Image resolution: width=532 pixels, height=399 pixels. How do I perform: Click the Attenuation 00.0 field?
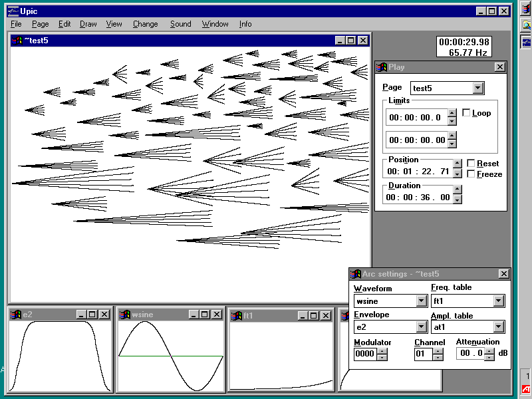click(471, 353)
